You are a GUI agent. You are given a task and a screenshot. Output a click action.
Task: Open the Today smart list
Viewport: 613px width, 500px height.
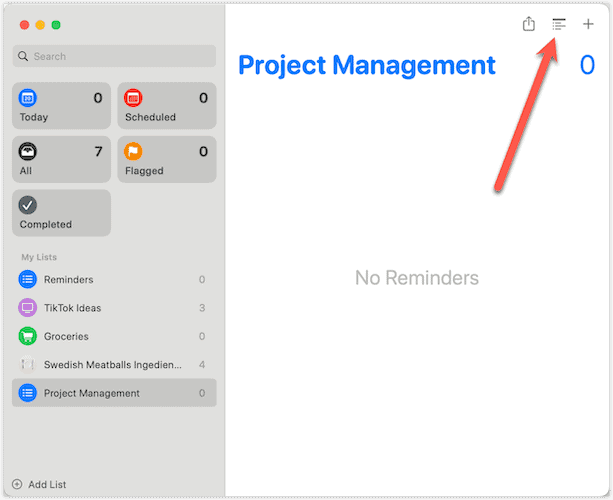click(62, 106)
